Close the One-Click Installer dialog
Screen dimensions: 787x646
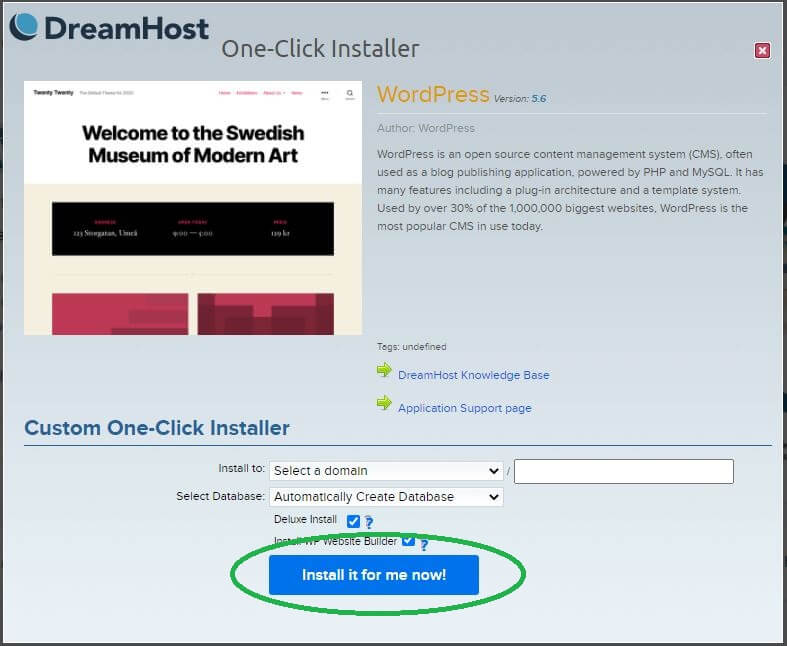click(762, 51)
